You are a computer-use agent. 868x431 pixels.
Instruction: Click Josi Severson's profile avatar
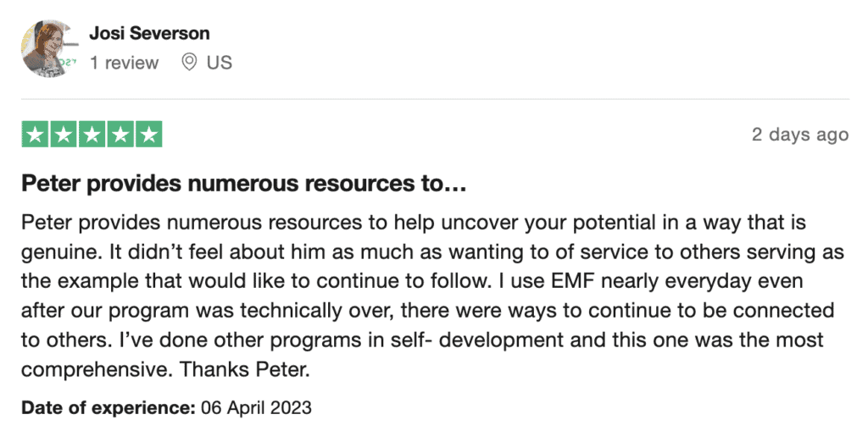point(50,48)
